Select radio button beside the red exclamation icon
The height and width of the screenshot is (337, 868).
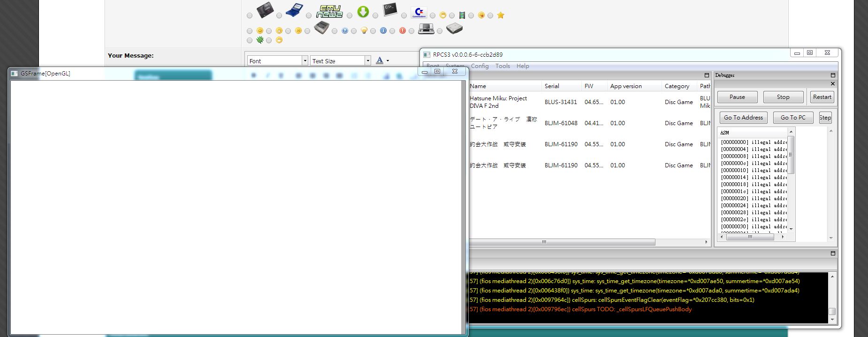point(393,31)
